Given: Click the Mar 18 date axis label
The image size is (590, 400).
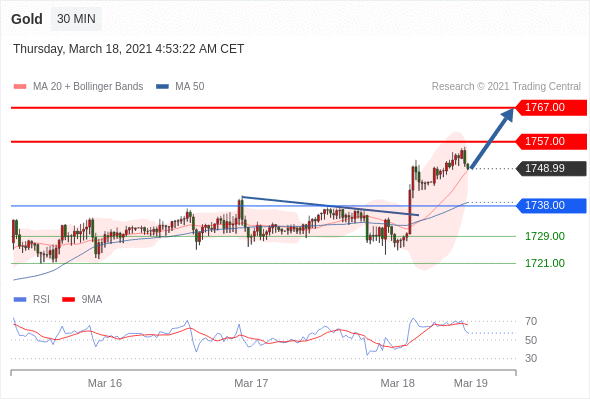Looking at the screenshot, I should pyautogui.click(x=397, y=383).
